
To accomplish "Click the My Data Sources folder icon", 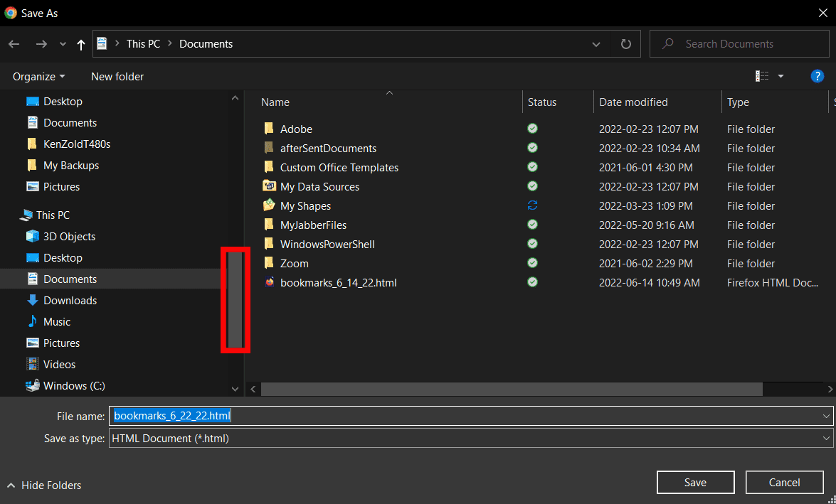I will tap(269, 186).
